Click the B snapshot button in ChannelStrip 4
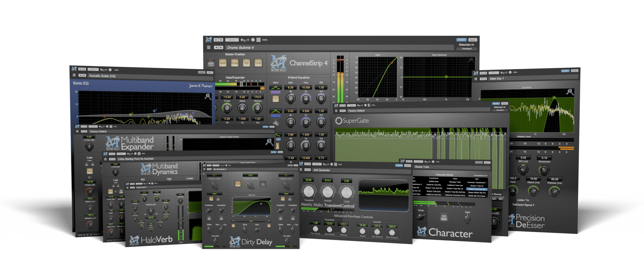The width and height of the screenshot is (644, 265). click(x=221, y=40)
